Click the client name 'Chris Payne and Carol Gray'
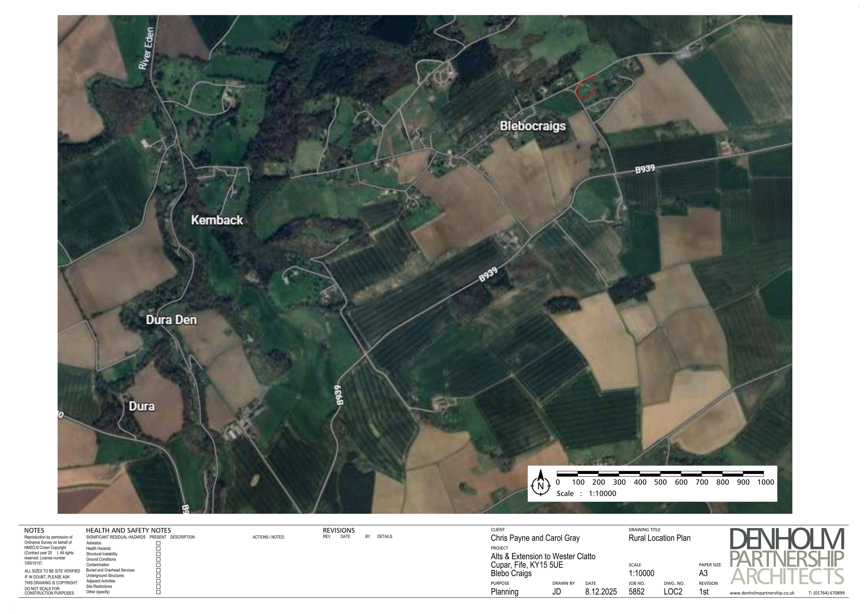This screenshot has width=868, height=614. click(535, 538)
